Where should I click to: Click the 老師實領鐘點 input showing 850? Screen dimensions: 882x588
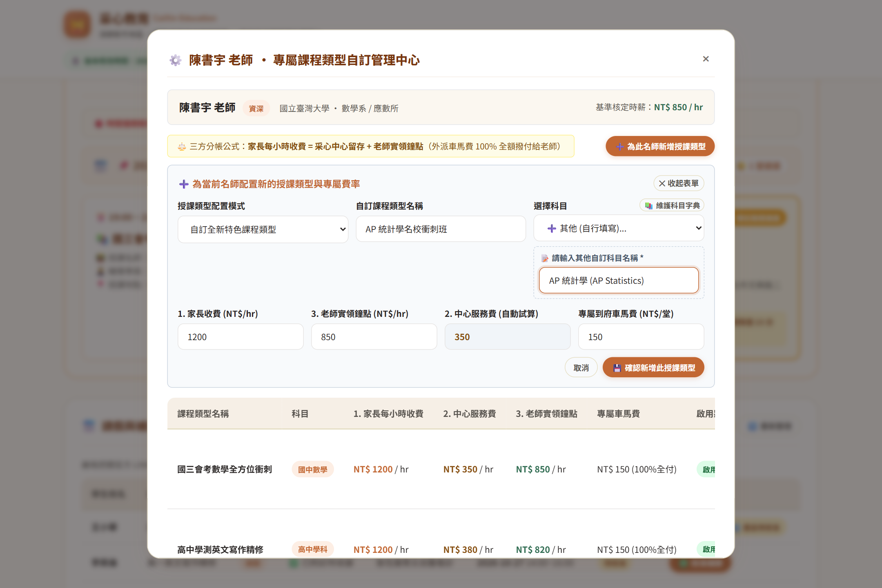click(x=374, y=337)
